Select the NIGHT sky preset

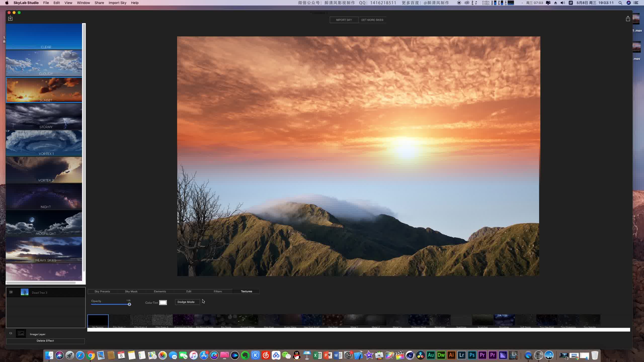point(44,196)
